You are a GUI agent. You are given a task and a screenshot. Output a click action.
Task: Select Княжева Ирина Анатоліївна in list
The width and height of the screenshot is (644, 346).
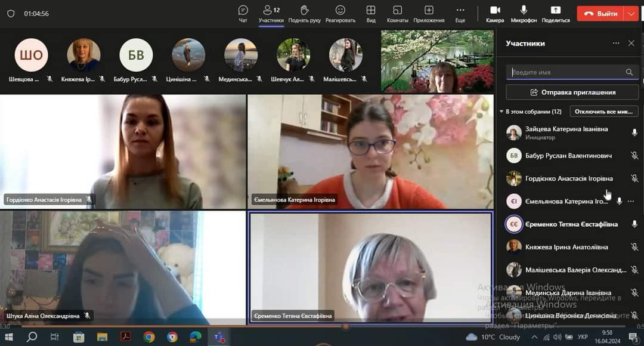pos(569,247)
